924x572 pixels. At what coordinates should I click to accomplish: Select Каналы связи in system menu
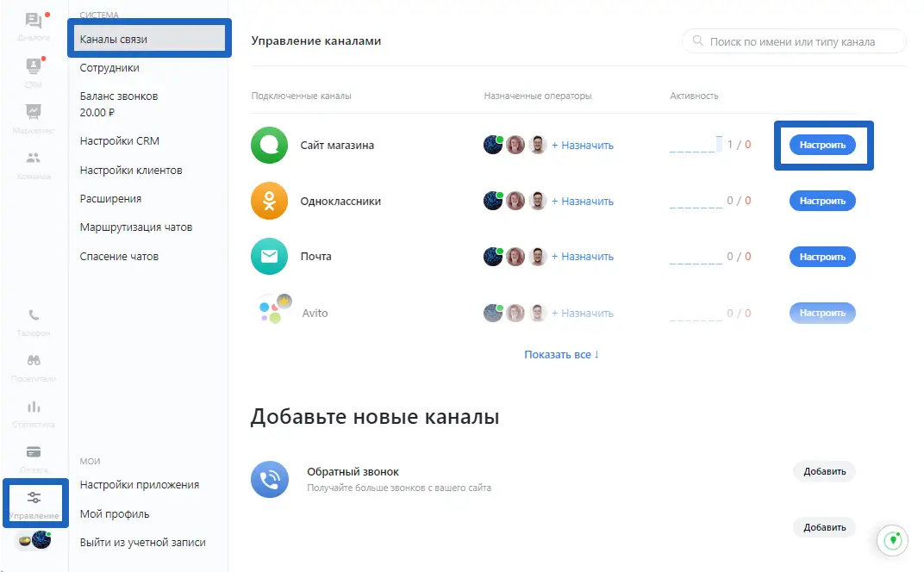(x=150, y=39)
